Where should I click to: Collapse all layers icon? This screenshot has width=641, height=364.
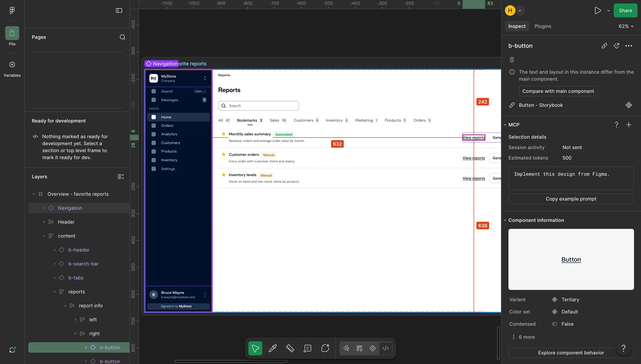point(121,177)
